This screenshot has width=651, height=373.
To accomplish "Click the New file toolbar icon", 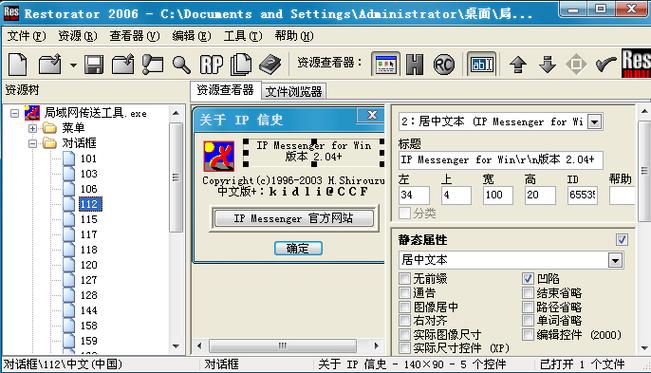I will coord(18,64).
